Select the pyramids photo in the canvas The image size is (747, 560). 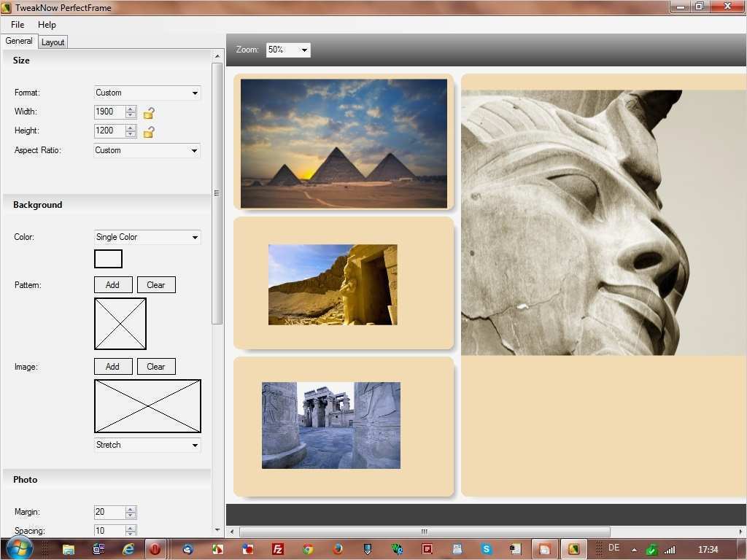click(344, 144)
